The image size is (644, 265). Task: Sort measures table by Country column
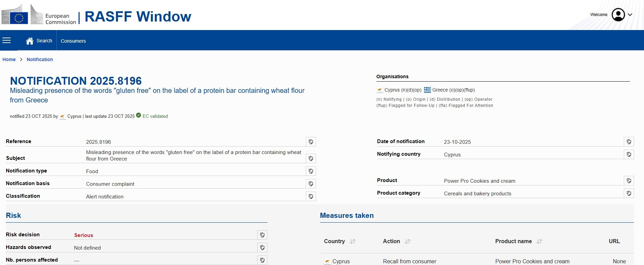pos(353,241)
